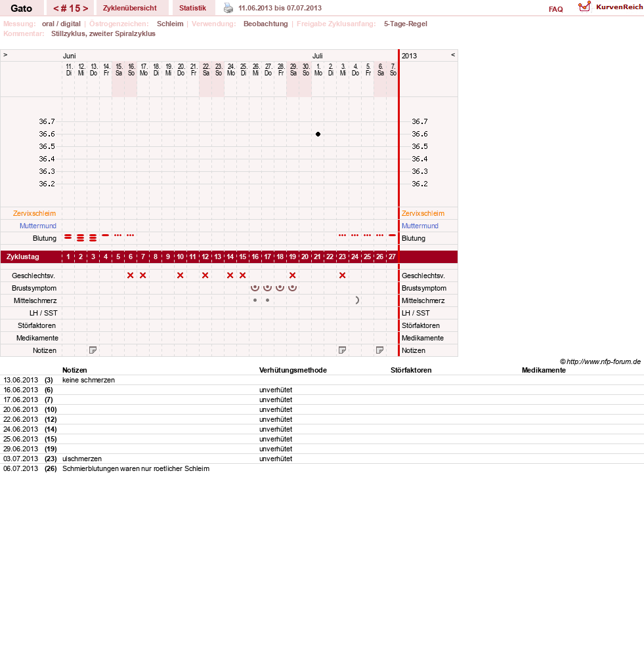This screenshot has width=644, height=658.
Task: Open note icon on cycle day 26
Action: coord(379,350)
